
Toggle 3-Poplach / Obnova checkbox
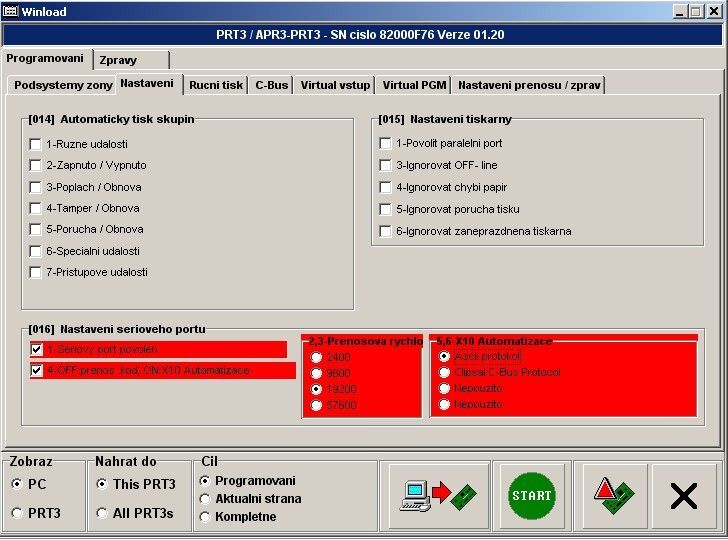(x=36, y=187)
